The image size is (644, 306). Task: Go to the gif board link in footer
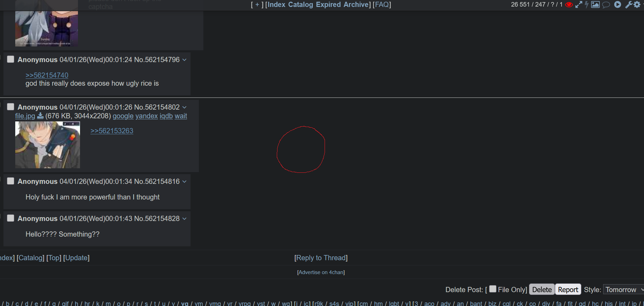pyautogui.click(x=65, y=304)
